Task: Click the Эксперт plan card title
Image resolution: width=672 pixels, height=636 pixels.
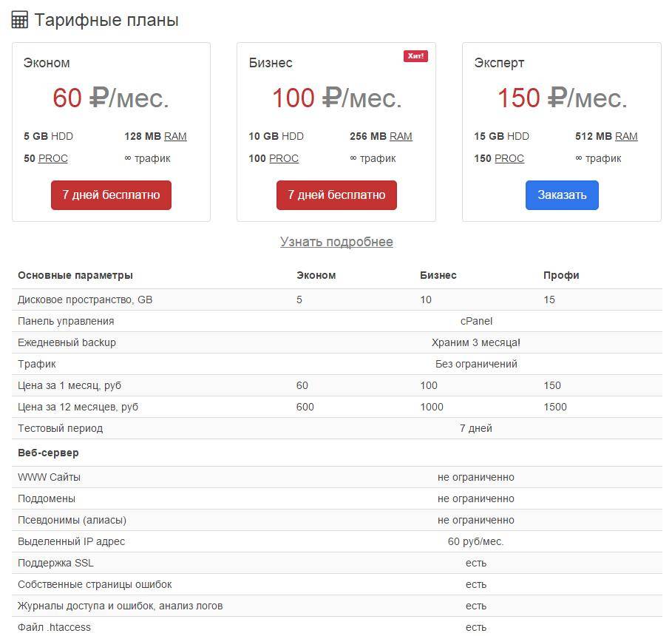Action: click(x=499, y=63)
